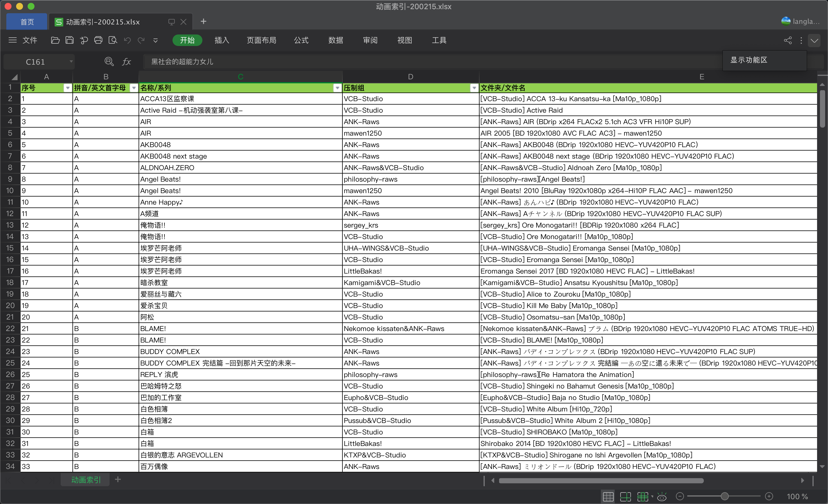Click the export/output-as icon in the toolbar
This screenshot has width=828, height=504.
84,40
